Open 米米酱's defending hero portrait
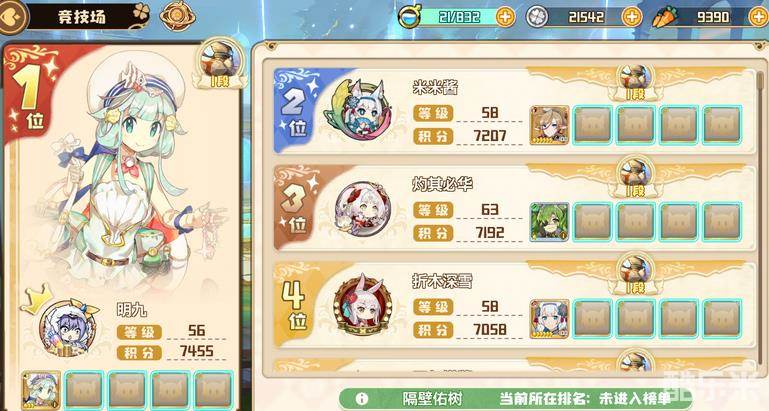769x411 pixels. tap(549, 125)
